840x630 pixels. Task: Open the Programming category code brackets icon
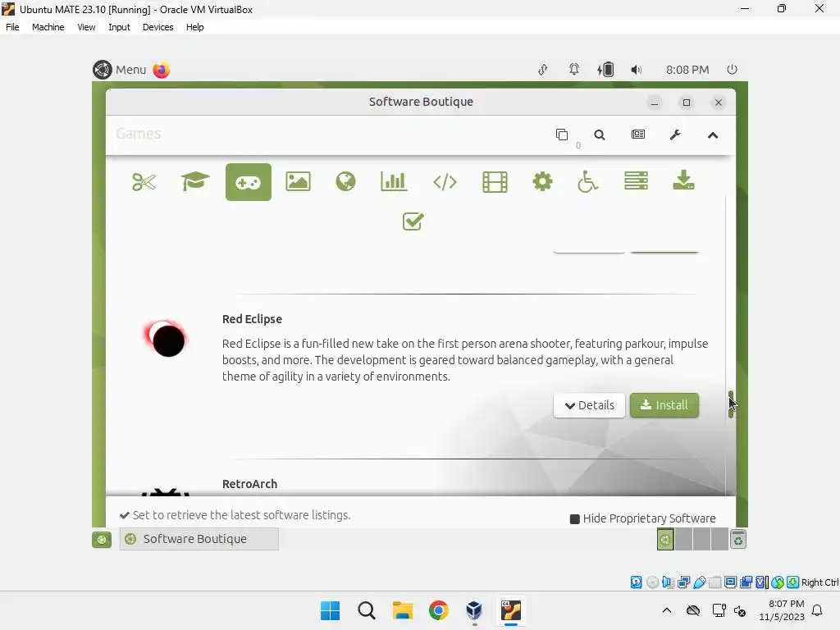pyautogui.click(x=445, y=182)
